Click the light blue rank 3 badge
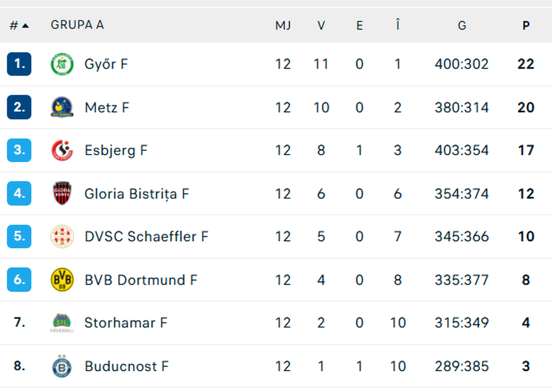Screen dimensions: 552x392 pyautogui.click(x=19, y=150)
